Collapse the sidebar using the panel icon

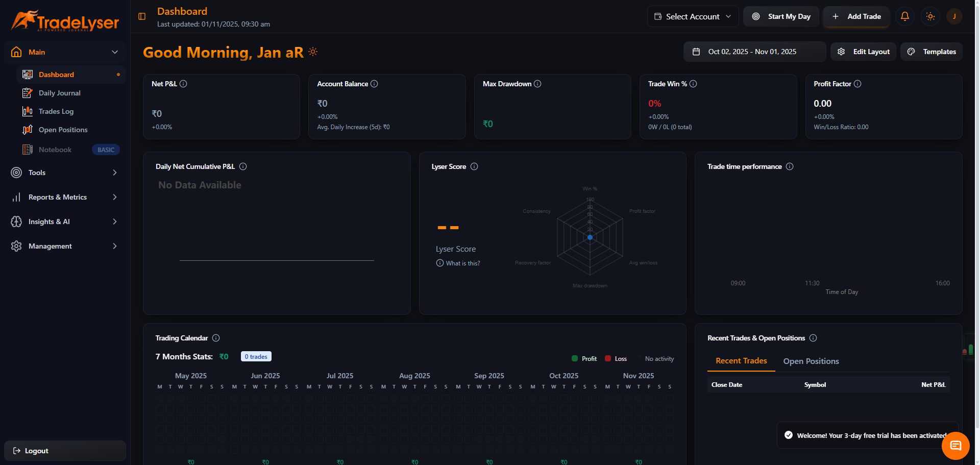141,16
